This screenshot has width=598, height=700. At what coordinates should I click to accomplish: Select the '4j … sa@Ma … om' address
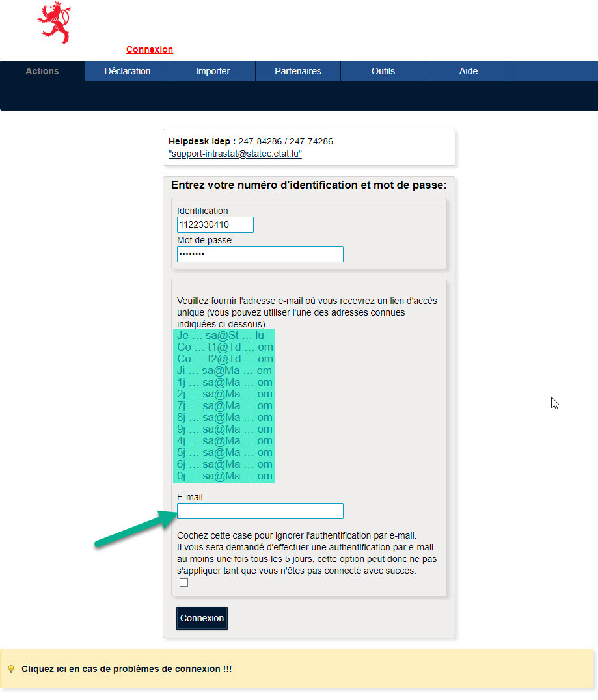[x=224, y=440]
